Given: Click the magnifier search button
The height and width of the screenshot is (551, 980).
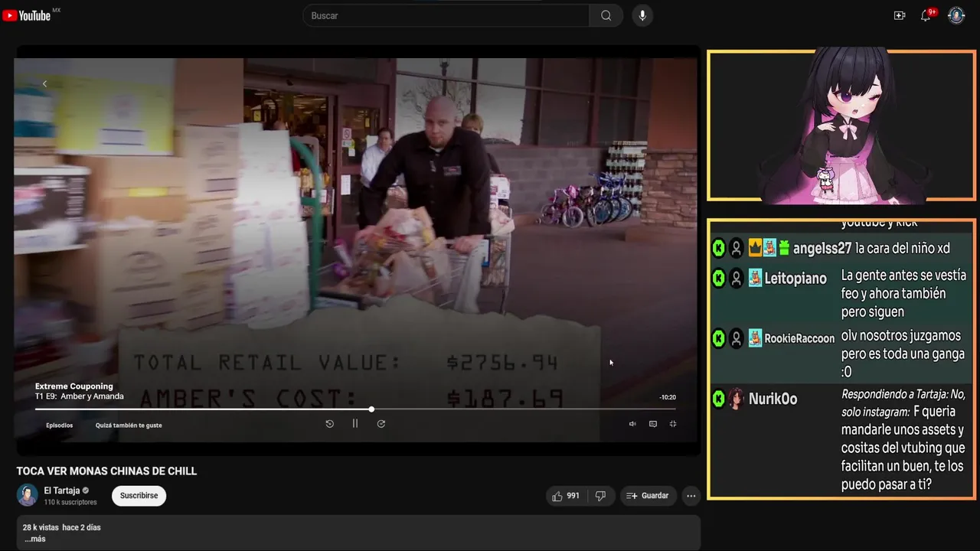Looking at the screenshot, I should (x=606, y=15).
